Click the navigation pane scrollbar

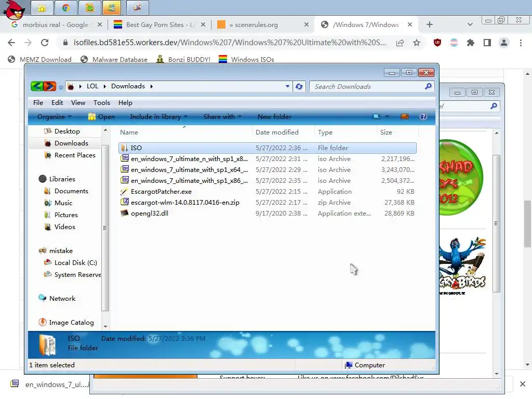pyautogui.click(x=105, y=228)
